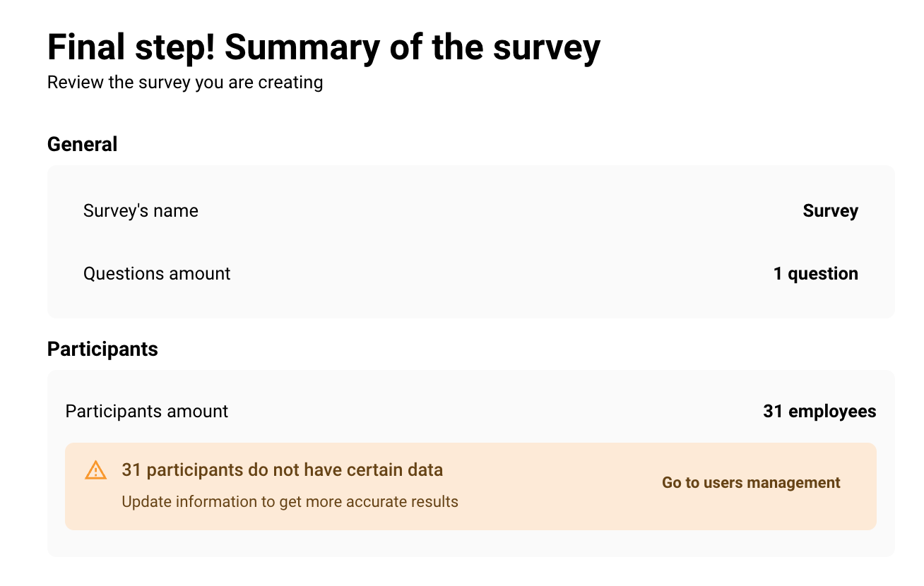Click the '1 question' value

coord(815,274)
